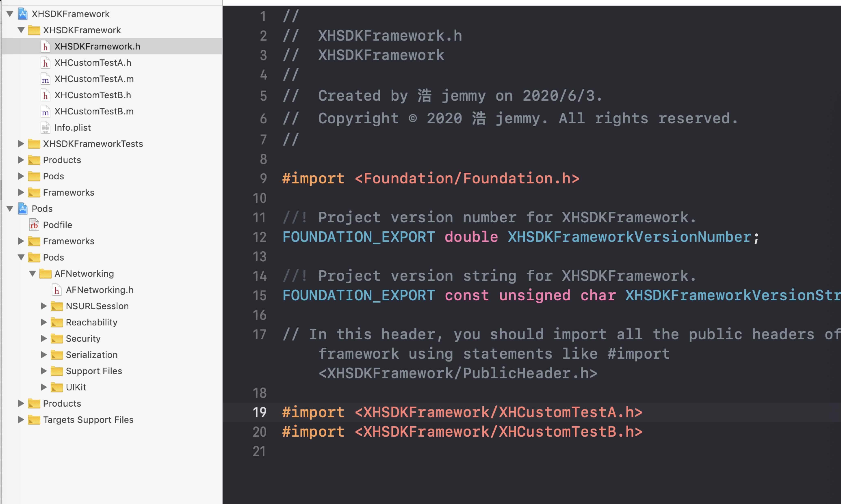Click the Podfile ruby file icon
The image size is (841, 504).
pos(34,225)
